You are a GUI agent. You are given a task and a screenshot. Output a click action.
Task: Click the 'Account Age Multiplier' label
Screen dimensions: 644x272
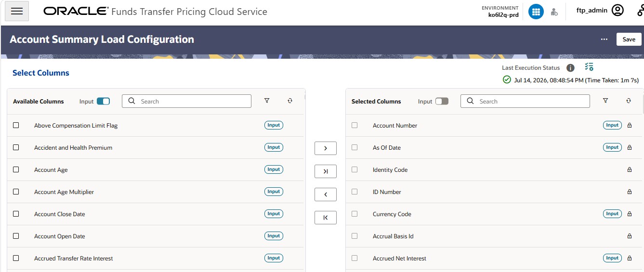[64, 192]
